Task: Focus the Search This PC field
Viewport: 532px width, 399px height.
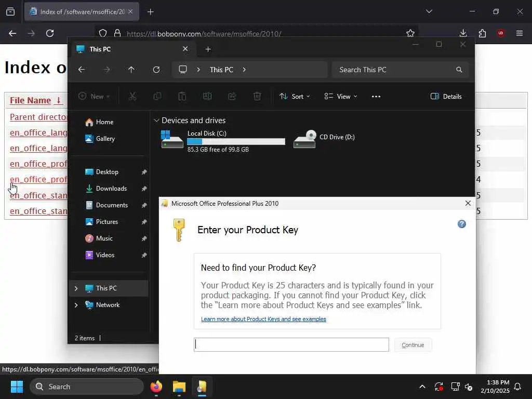Action: pos(401,70)
